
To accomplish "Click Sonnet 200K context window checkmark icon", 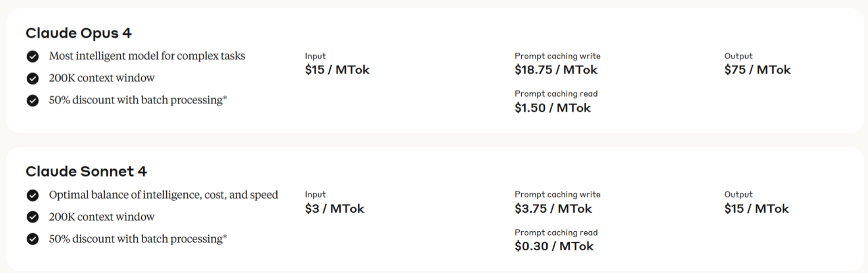I will (32, 217).
